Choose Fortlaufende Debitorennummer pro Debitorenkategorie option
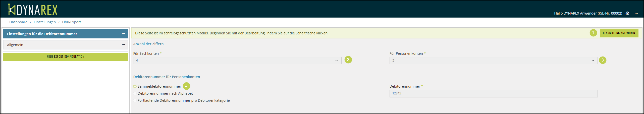Viewport: 644px width, 114px height. pyautogui.click(x=135, y=100)
